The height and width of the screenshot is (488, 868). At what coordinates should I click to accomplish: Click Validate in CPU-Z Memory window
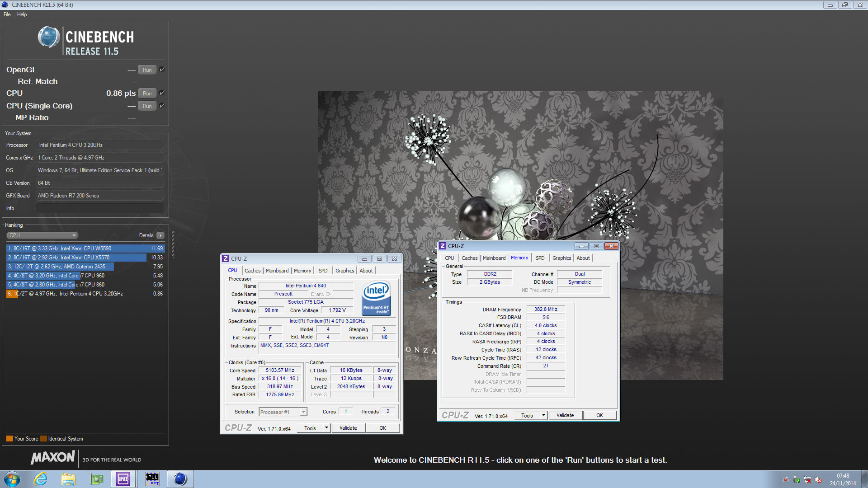click(565, 415)
